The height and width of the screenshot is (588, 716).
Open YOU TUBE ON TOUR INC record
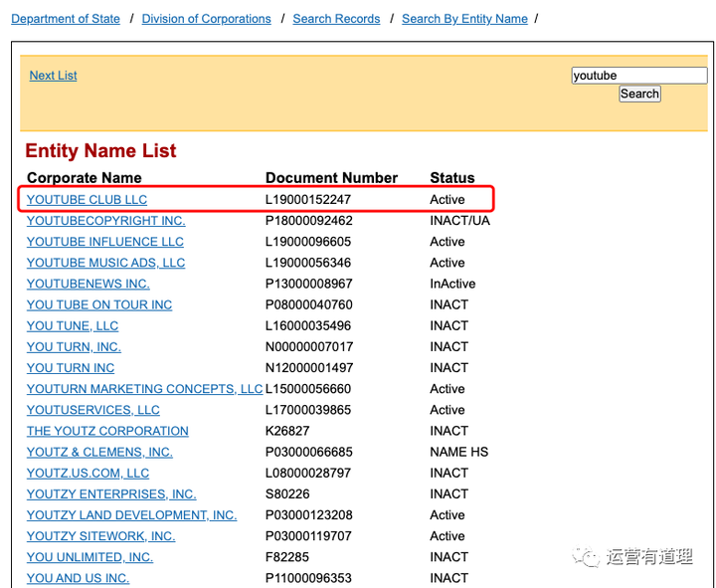coord(99,304)
